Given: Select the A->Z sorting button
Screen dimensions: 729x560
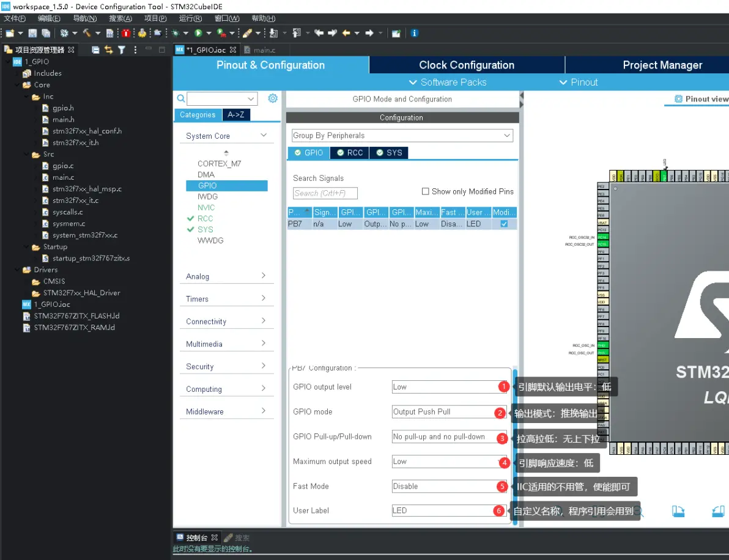Looking at the screenshot, I should tap(235, 115).
